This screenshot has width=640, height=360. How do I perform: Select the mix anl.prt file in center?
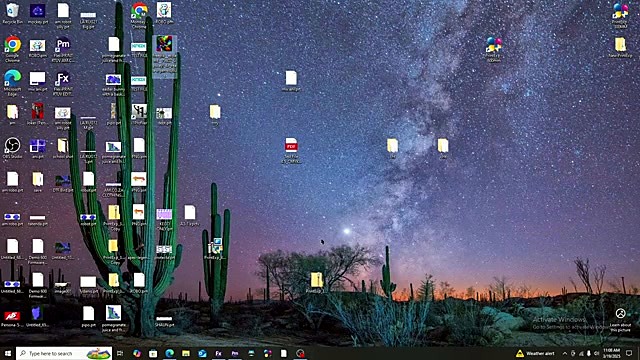(291, 80)
